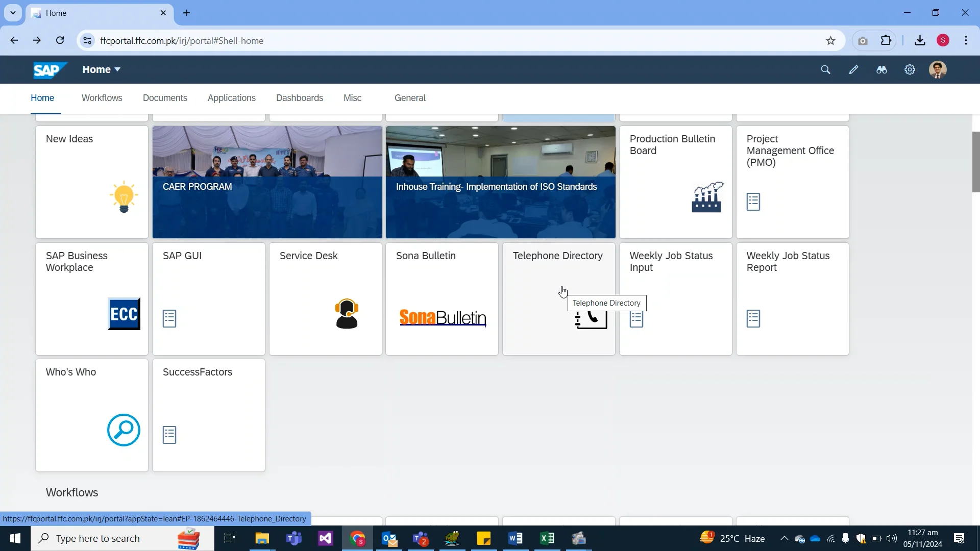Open the portal search magnifier icon
980x551 pixels.
tap(825, 69)
